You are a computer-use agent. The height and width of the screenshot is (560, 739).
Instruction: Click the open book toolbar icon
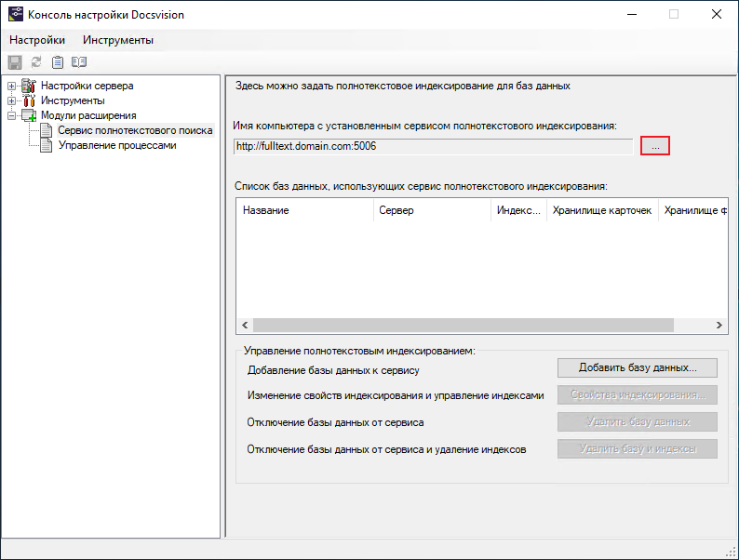pos(79,62)
